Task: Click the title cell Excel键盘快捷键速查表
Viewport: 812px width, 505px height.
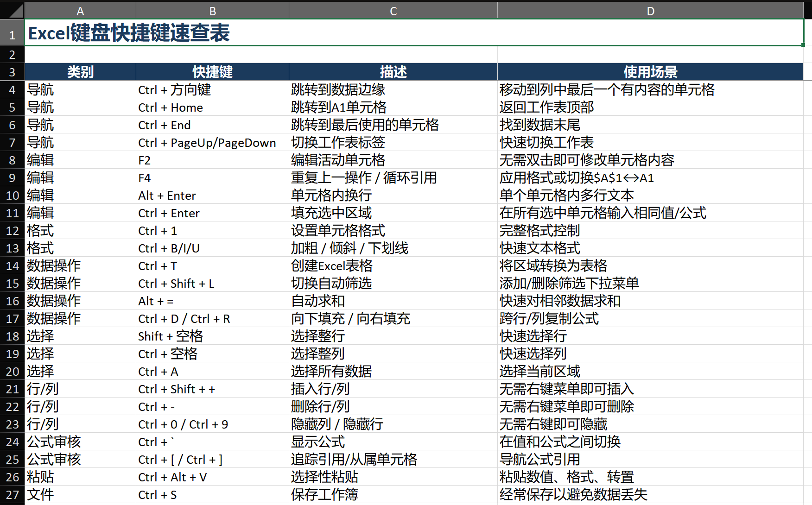Action: (x=414, y=33)
